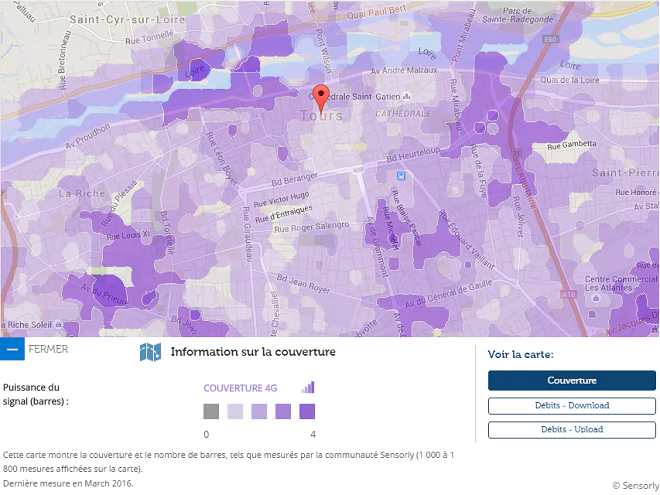
Task: Click the folded map icon beside the coverage title
Action: tap(150, 352)
